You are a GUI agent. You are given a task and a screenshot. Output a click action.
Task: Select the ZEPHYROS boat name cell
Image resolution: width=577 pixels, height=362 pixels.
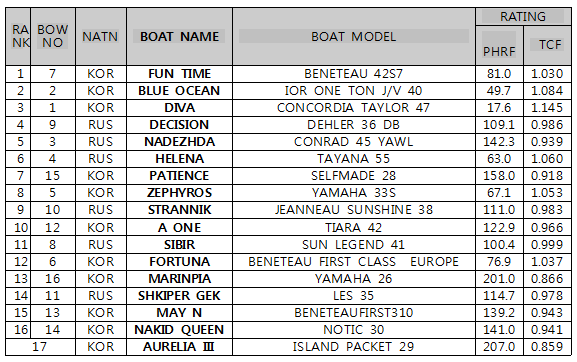[179, 193]
